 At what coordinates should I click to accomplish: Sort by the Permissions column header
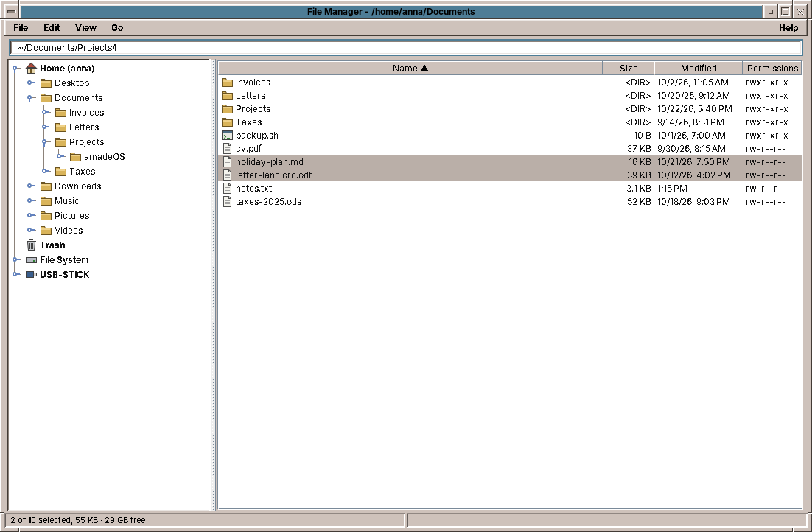coord(772,69)
